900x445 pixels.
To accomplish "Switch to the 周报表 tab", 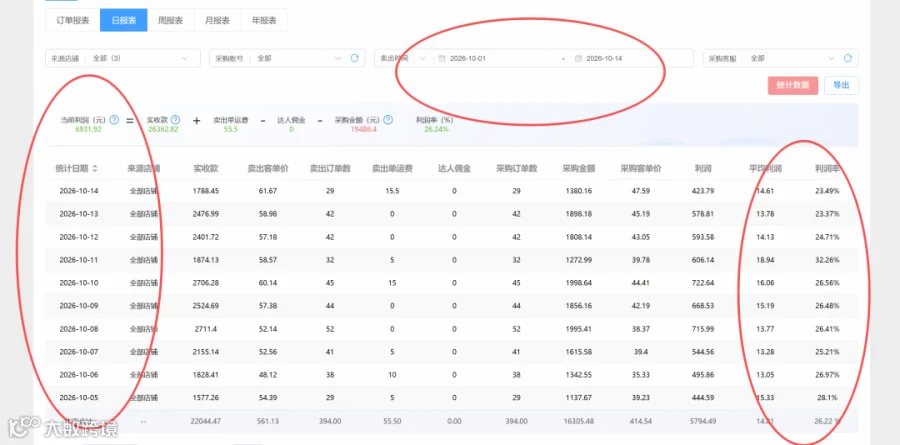I will [x=170, y=20].
